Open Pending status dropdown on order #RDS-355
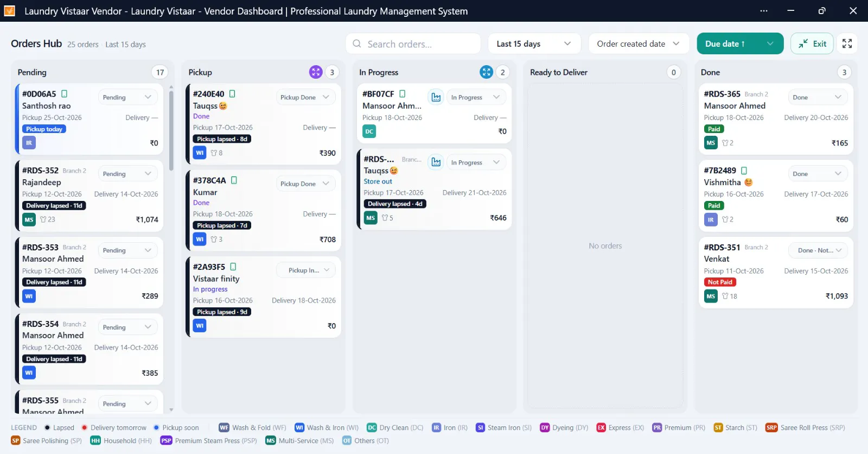Screen dimensions: 868x454 tap(127, 404)
